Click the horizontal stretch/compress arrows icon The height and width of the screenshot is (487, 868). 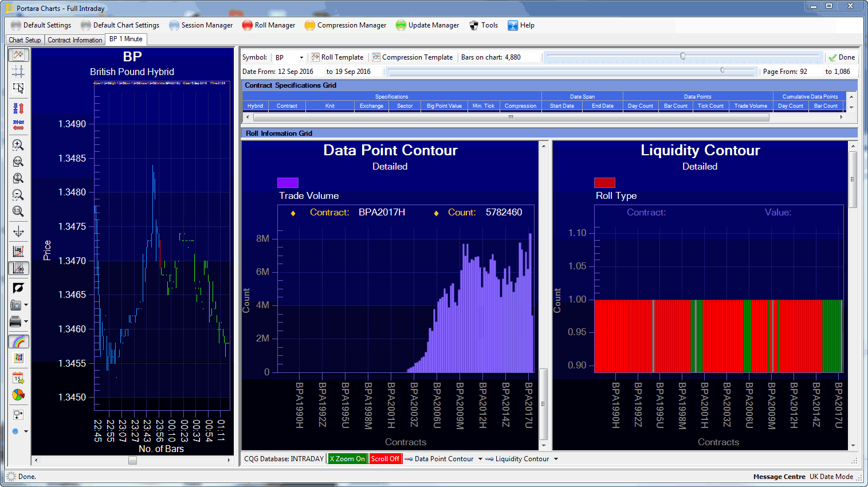[18, 124]
